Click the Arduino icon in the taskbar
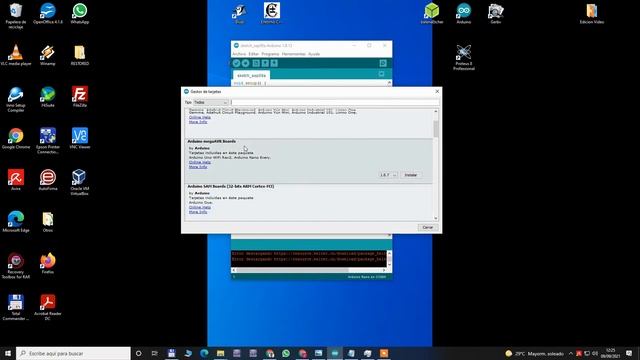The image size is (640, 360). 335,353
